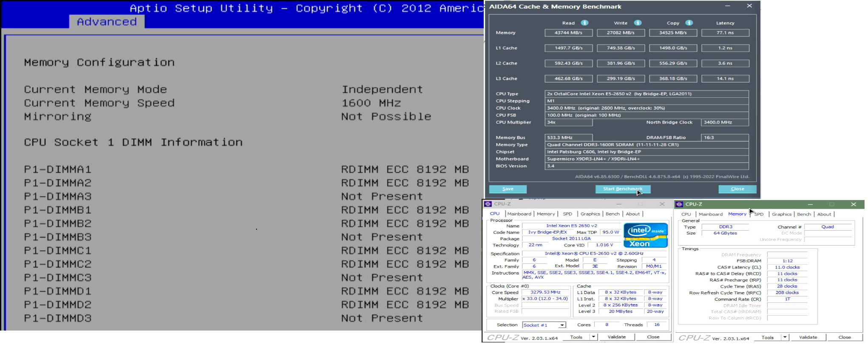
Task: Open Bench tab in the processor CPU-Z window
Action: (613, 214)
